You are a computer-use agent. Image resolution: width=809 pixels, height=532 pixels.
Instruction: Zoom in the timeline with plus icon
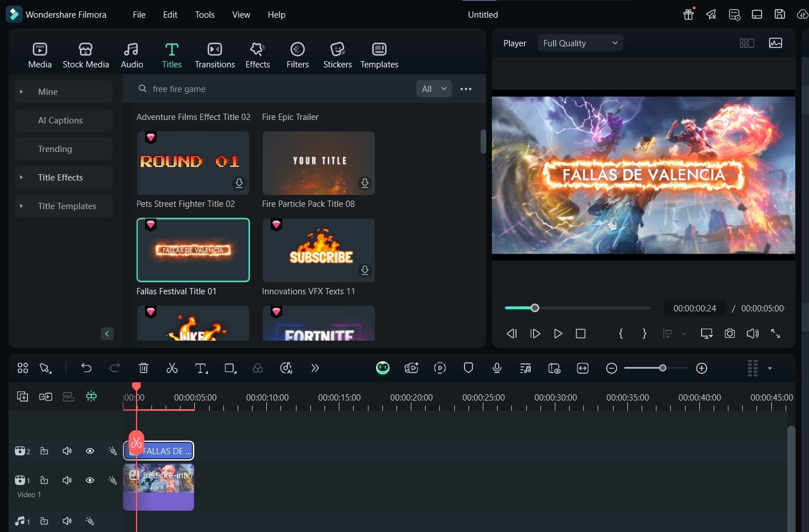(x=702, y=368)
